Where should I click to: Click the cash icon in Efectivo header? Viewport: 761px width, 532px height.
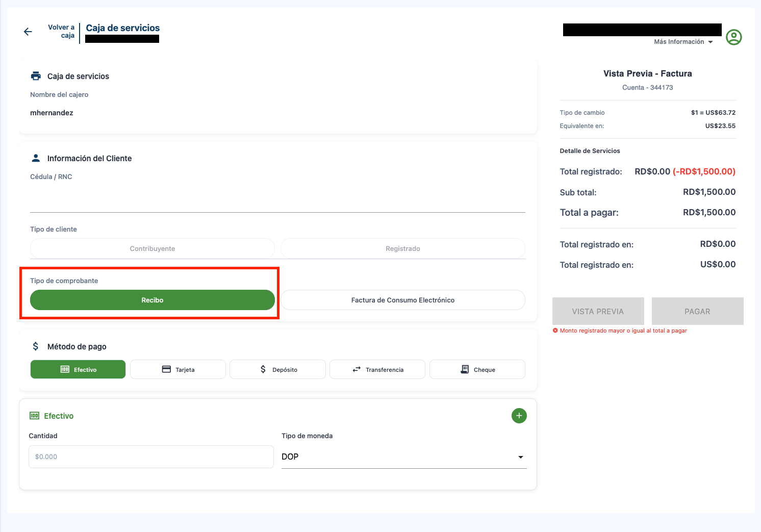point(34,416)
